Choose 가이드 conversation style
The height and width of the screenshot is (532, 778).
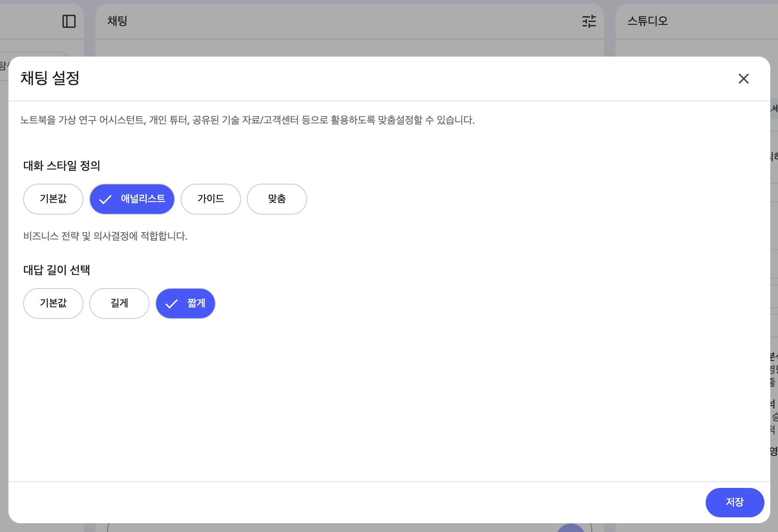210,199
